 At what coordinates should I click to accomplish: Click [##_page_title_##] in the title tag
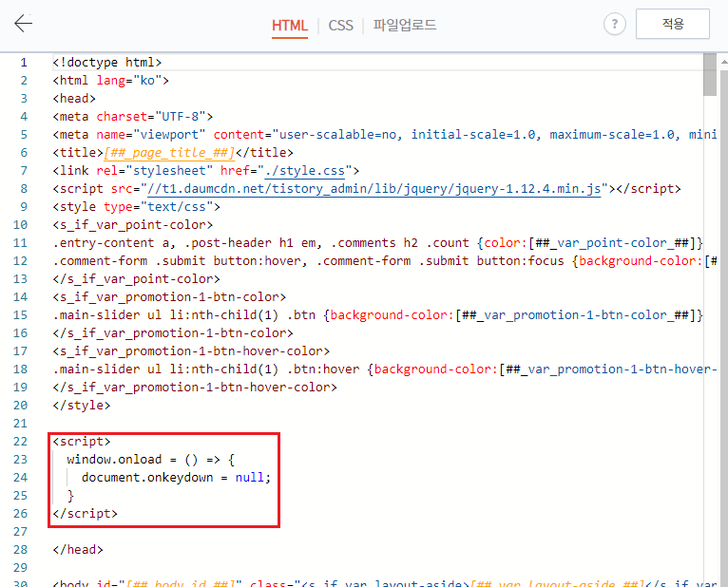pos(169,153)
